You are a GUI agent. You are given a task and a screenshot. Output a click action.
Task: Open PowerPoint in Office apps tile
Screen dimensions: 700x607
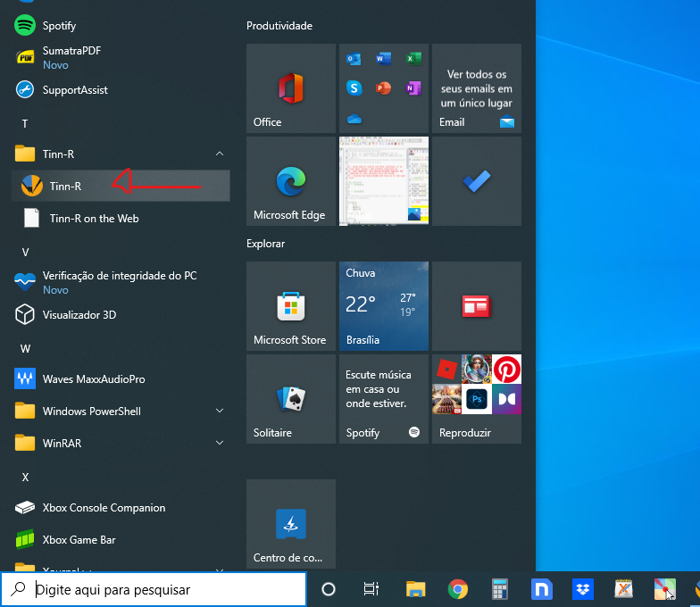[384, 87]
